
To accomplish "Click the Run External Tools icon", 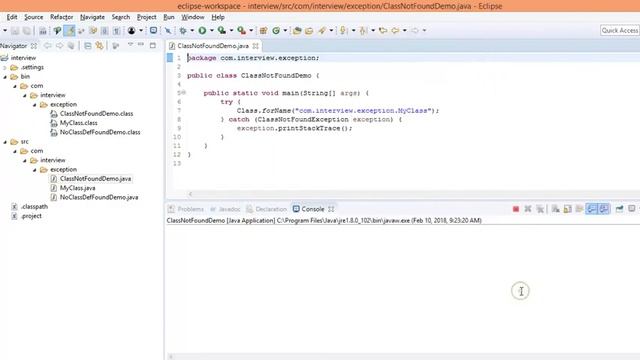I will [x=242, y=31].
